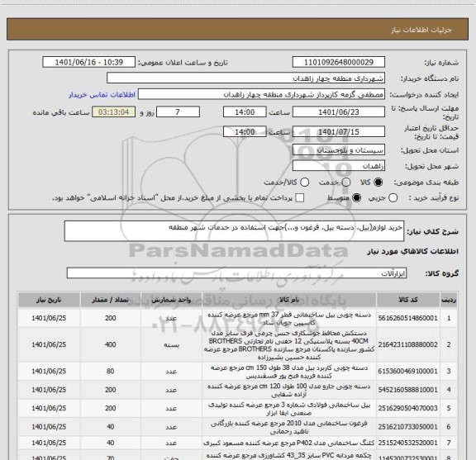This screenshot has width=476, height=460.
Task: Click the کد کالا column header
Action: [408, 300]
